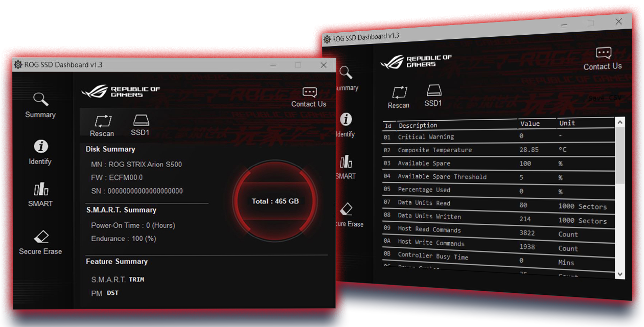Click the 1938 host write count value
644x327 pixels.
tap(527, 247)
